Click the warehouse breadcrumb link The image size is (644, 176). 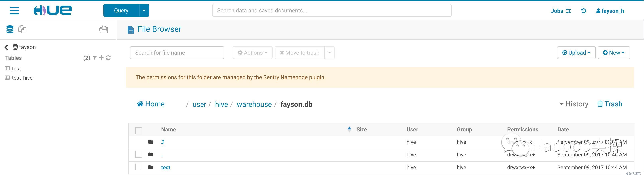[254, 104]
